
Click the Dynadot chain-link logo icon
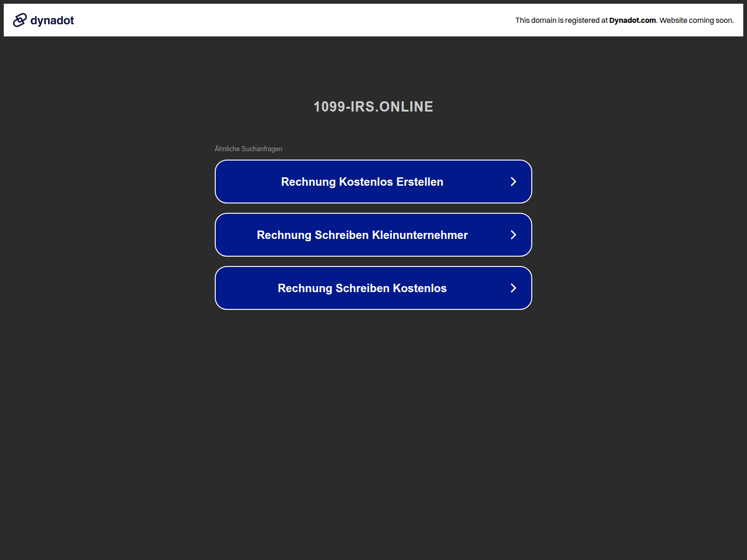coord(20,20)
